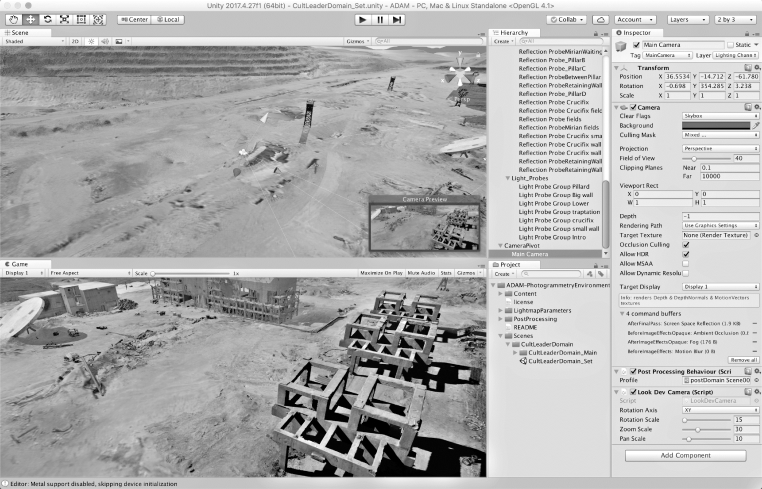Step forward one frame
This screenshot has width=762, height=489.
pos(397,19)
